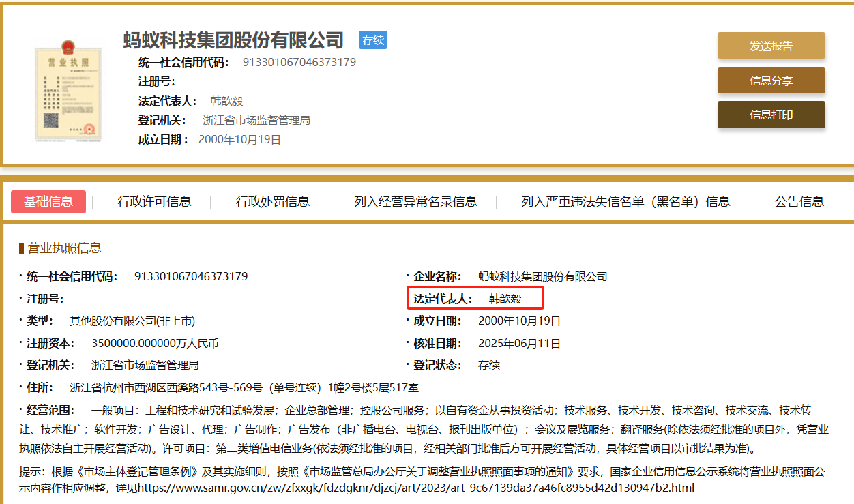Open the 列入经营异常名录信息 tab
This screenshot has height=504, width=854.
click(x=415, y=202)
